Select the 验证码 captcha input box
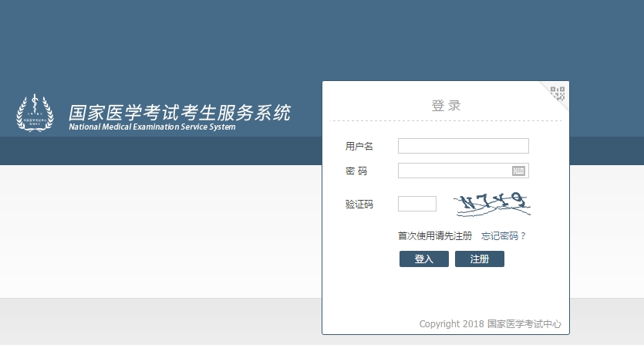 [x=417, y=204]
